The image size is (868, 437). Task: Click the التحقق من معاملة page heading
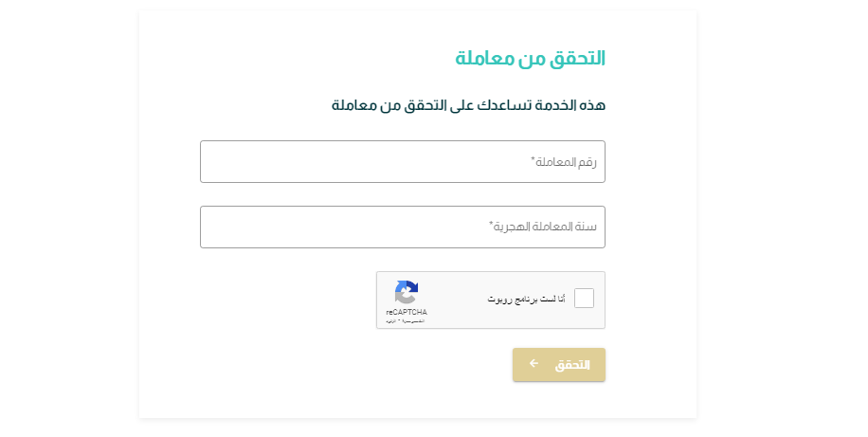[531, 58]
